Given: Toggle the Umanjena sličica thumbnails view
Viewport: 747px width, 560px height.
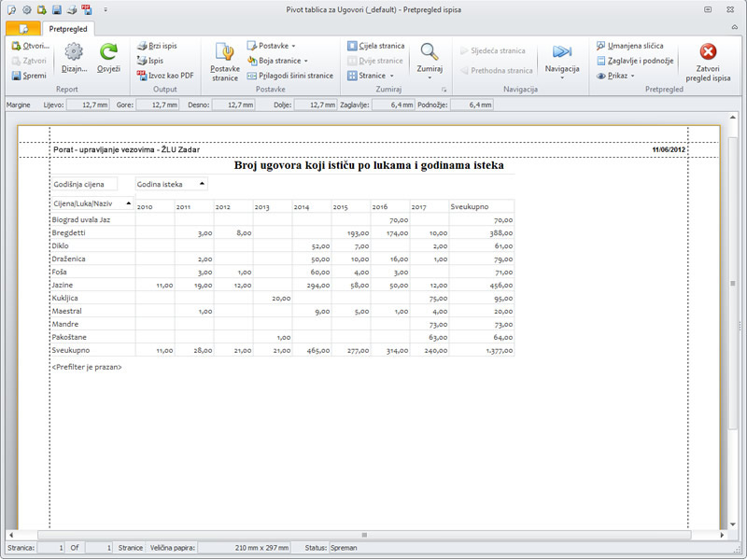Looking at the screenshot, I should 629,46.
